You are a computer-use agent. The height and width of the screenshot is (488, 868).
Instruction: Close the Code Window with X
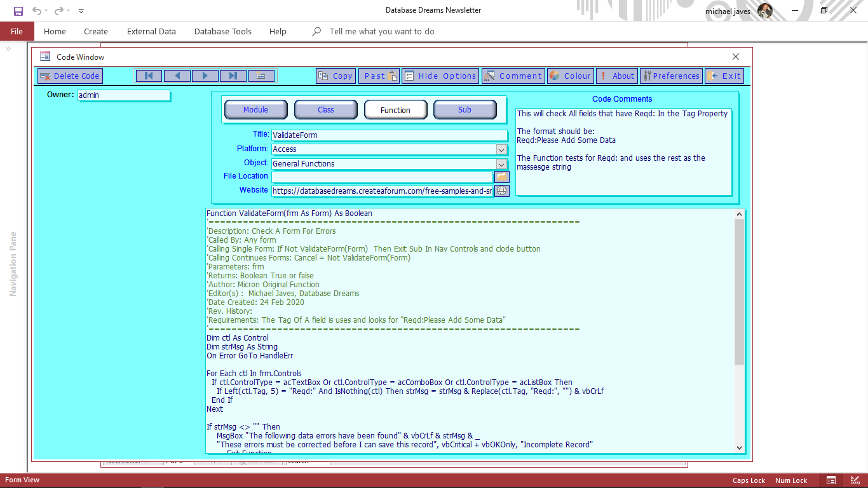(736, 57)
